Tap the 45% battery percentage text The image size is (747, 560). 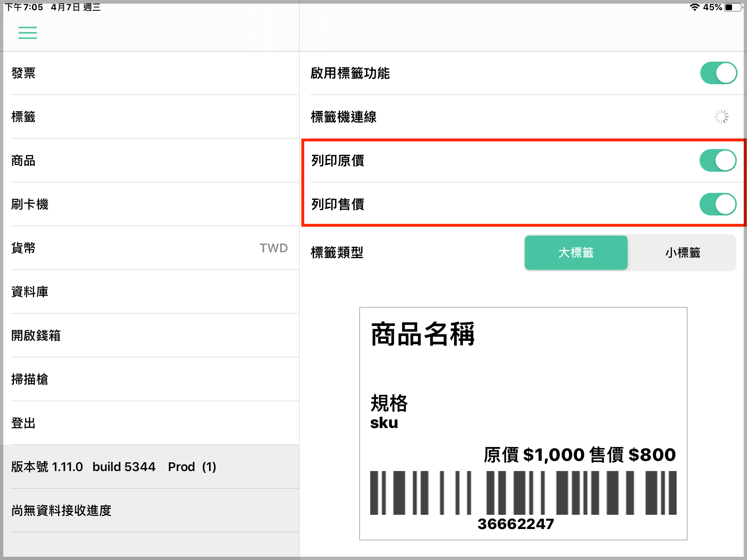tap(712, 7)
